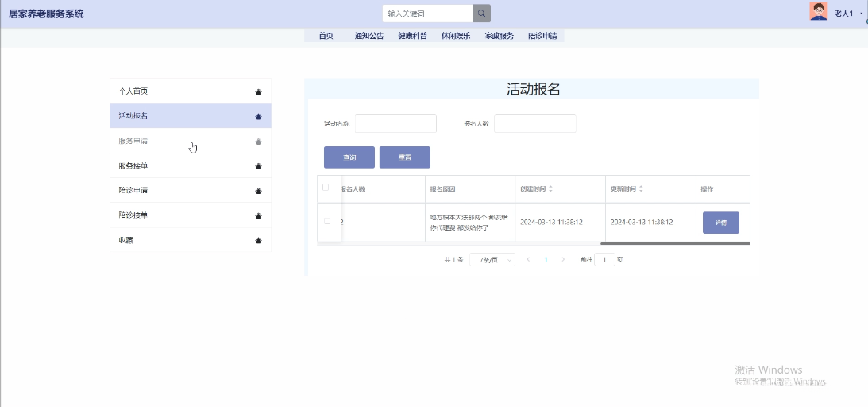Screen dimensions: 868x407
Task: Focus the 活动名称 input field
Action: pos(395,123)
